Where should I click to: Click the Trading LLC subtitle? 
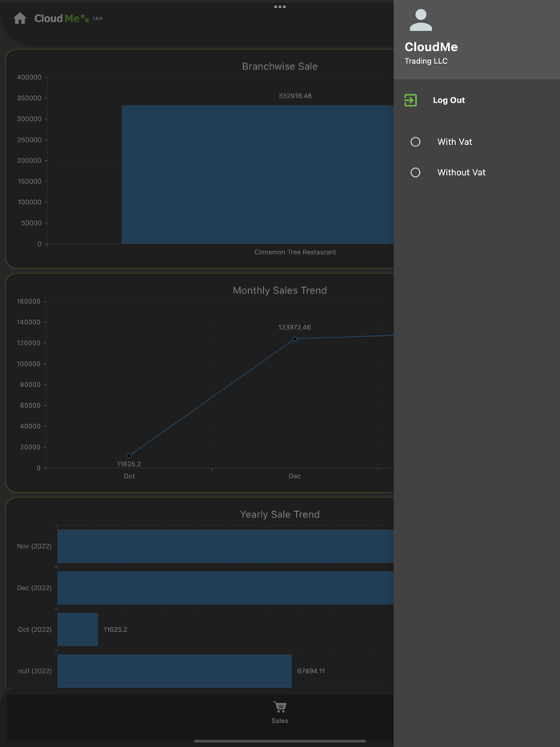[x=426, y=61]
